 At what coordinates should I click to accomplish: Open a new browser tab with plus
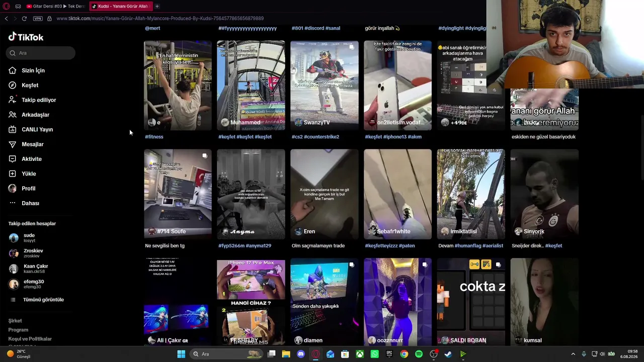[157, 6]
